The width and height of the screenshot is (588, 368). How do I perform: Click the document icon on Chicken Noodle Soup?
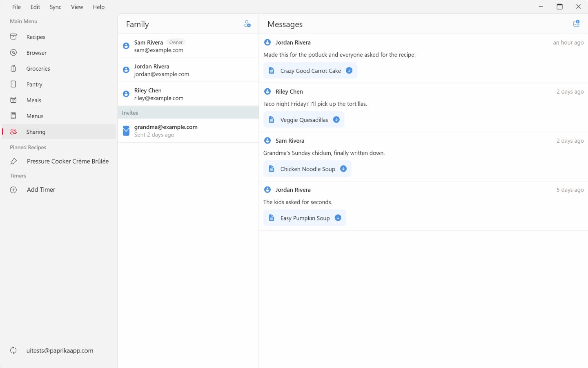272,169
